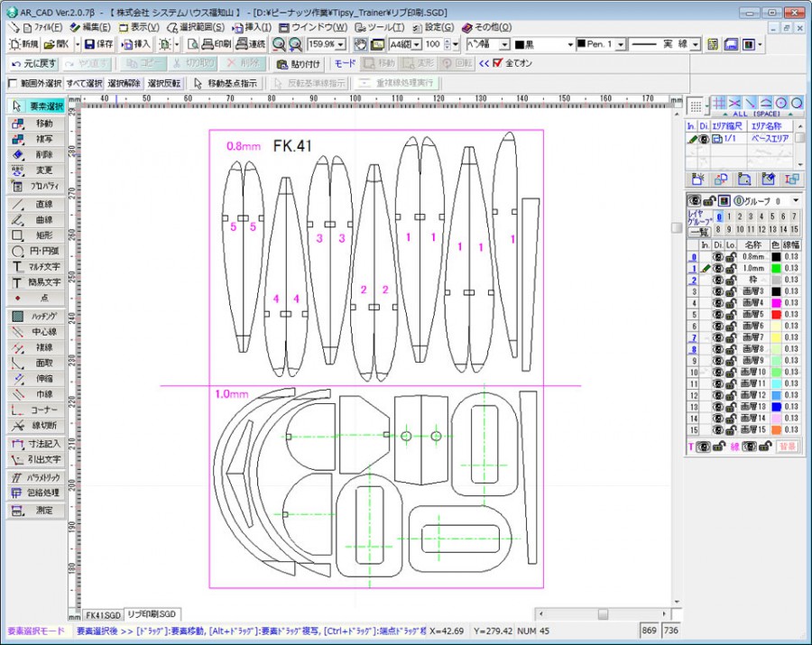Toggle the 全てオン checkbox
The image size is (812, 645).
(496, 64)
